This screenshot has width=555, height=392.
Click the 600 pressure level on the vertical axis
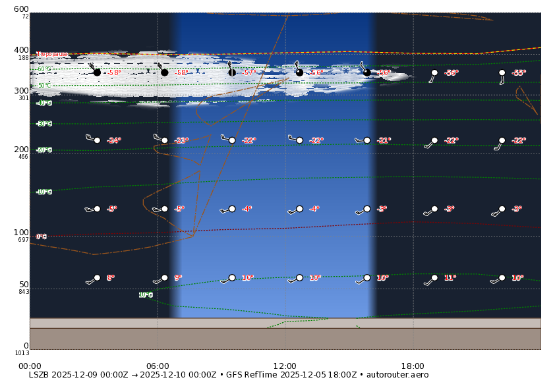[x=20, y=8]
